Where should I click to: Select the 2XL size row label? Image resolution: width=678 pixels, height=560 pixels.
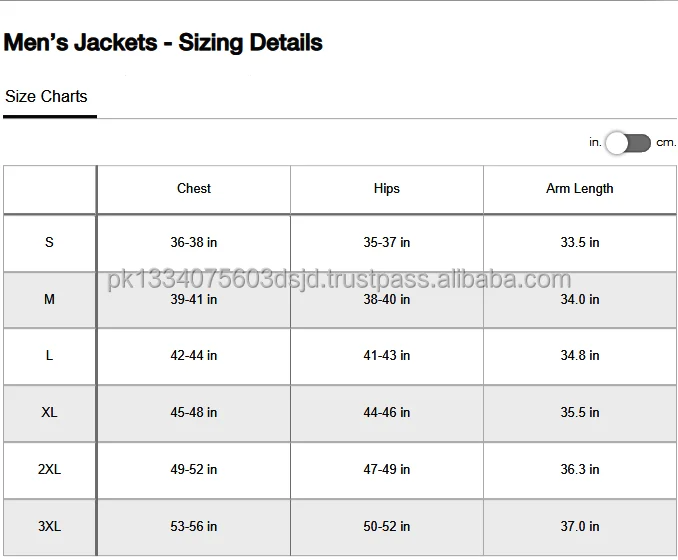click(49, 469)
